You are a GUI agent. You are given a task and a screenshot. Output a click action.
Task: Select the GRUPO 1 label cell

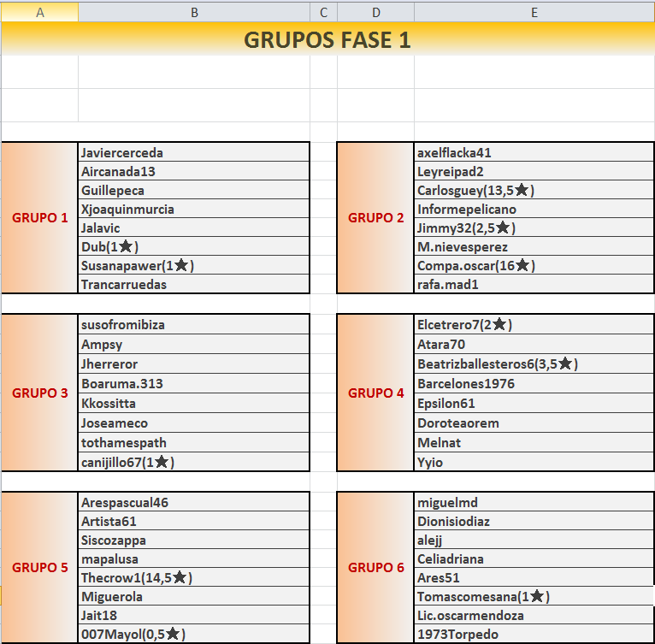(x=39, y=218)
